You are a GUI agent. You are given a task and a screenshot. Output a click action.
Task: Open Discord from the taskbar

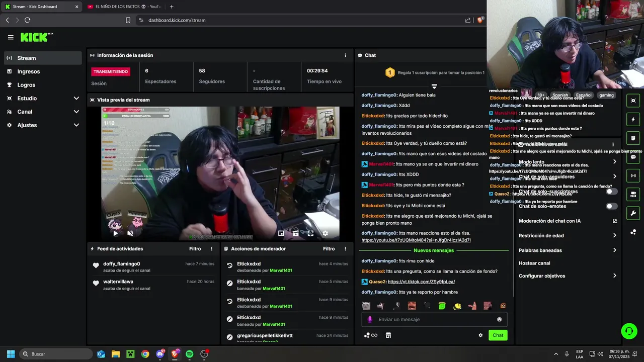160,354
